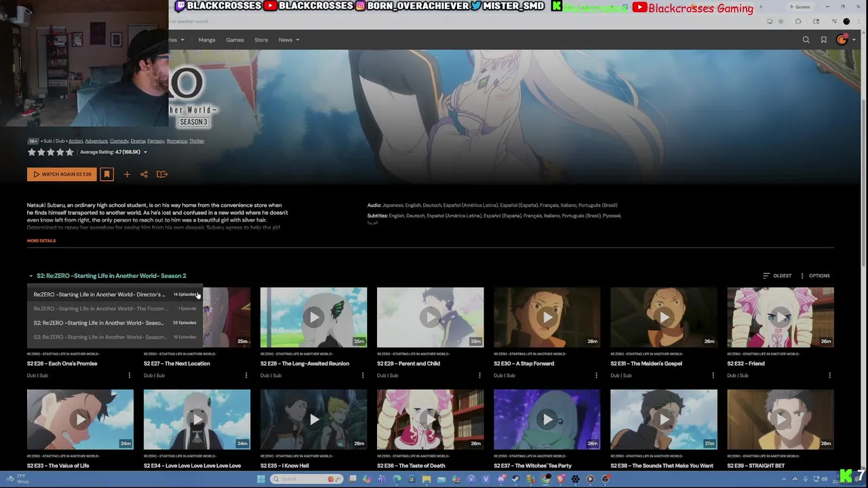Add series to a Crunchylist with plus icon

127,174
